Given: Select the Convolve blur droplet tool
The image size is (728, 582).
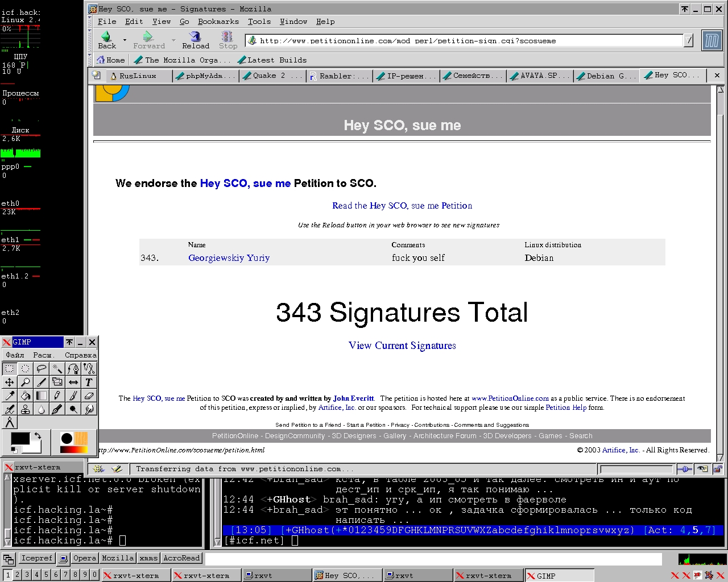Looking at the screenshot, I should pyautogui.click(x=42, y=409).
